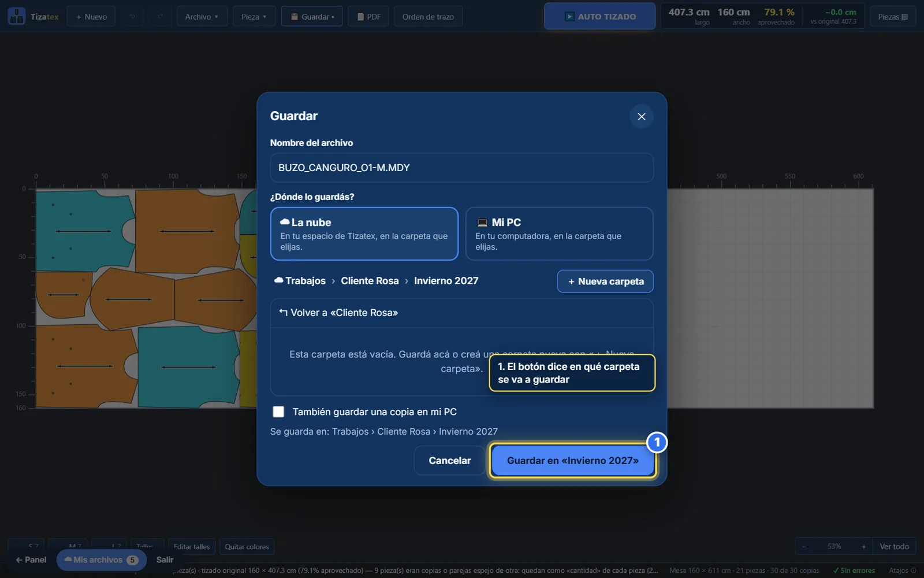
Task: Click Cliente Rosa in the breadcrumb
Action: [370, 281]
